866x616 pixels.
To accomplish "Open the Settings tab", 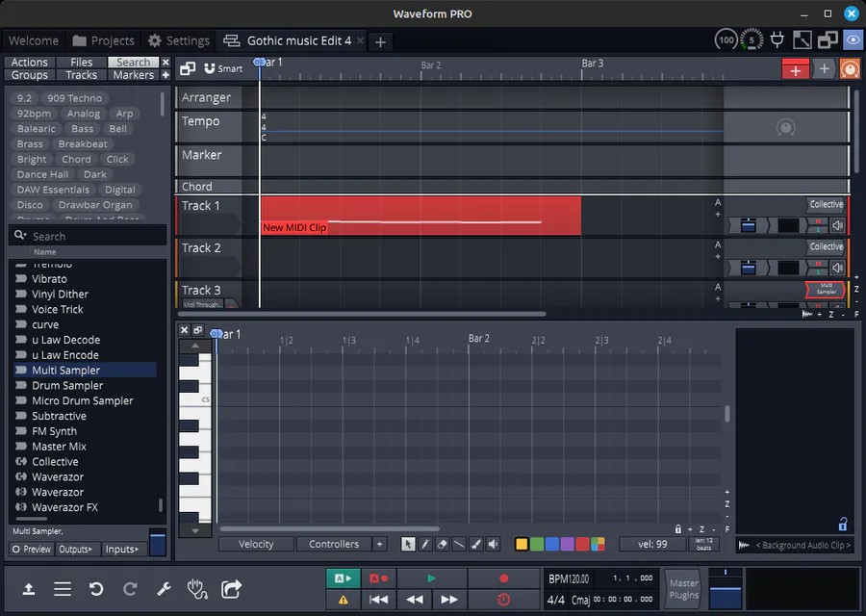I will [179, 40].
